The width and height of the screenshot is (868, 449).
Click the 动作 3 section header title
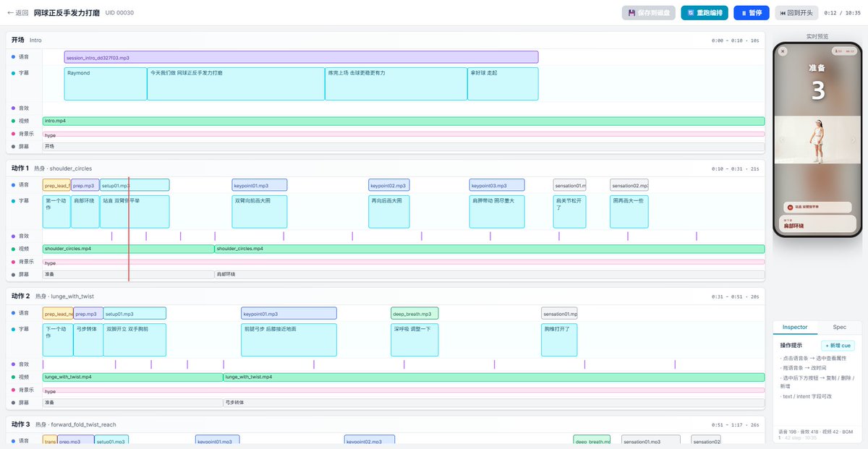pyautogui.click(x=21, y=424)
